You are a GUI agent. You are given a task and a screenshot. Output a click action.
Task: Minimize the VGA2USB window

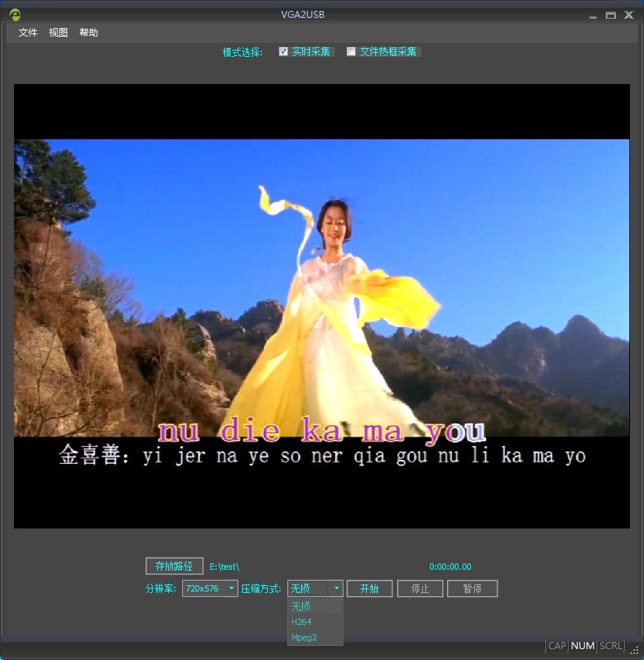point(594,16)
